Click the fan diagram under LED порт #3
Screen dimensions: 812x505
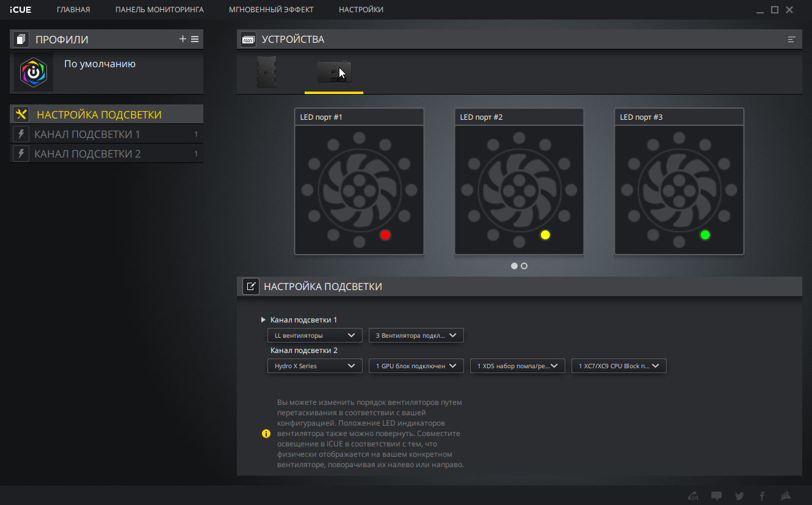(x=679, y=190)
